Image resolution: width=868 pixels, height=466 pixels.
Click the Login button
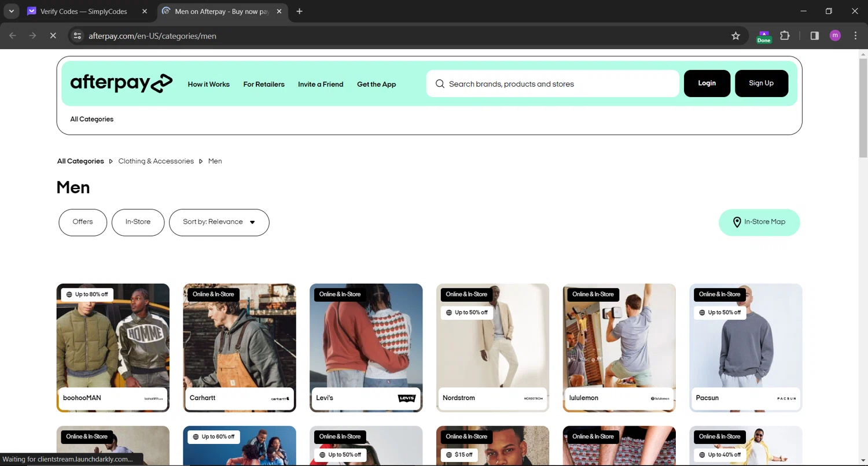(x=707, y=83)
